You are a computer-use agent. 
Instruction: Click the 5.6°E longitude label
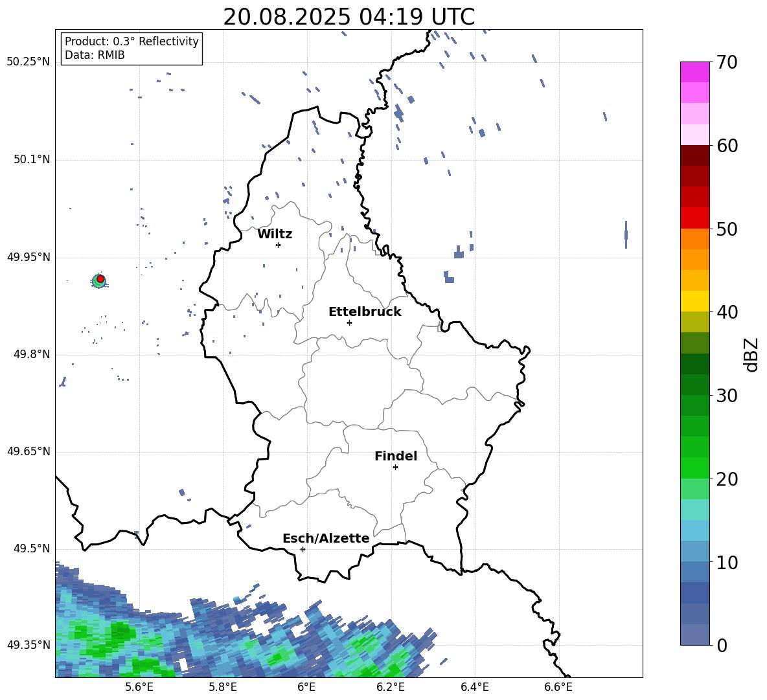tap(139, 687)
